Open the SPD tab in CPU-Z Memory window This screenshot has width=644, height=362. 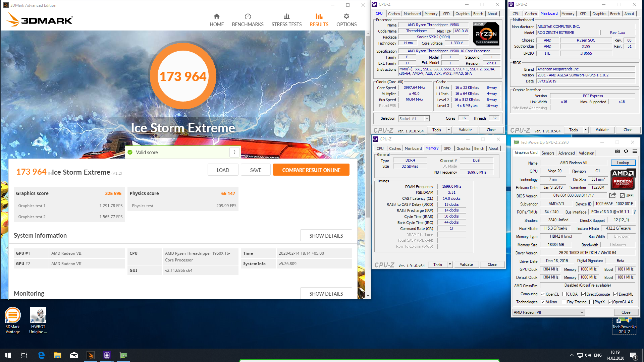447,148
